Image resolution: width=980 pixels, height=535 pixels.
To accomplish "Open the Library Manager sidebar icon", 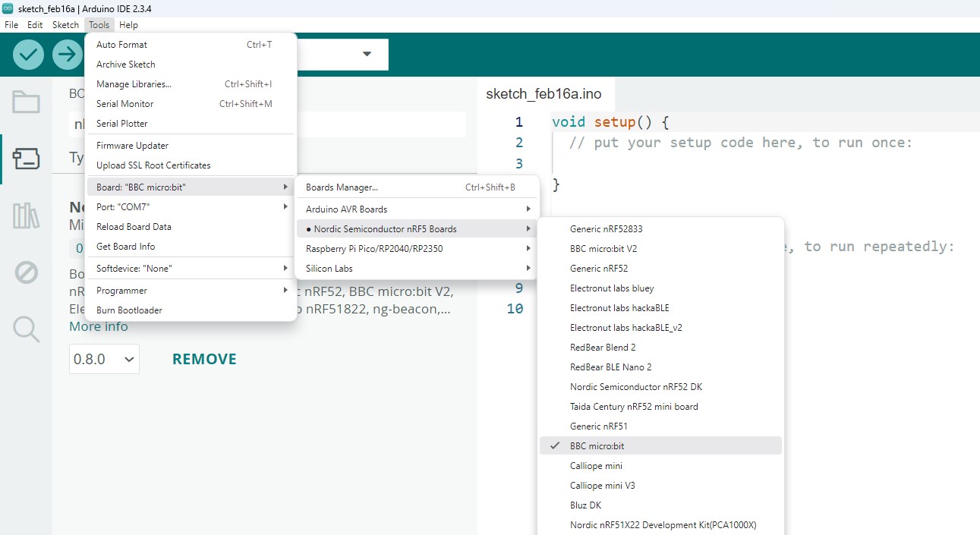I will point(26,216).
